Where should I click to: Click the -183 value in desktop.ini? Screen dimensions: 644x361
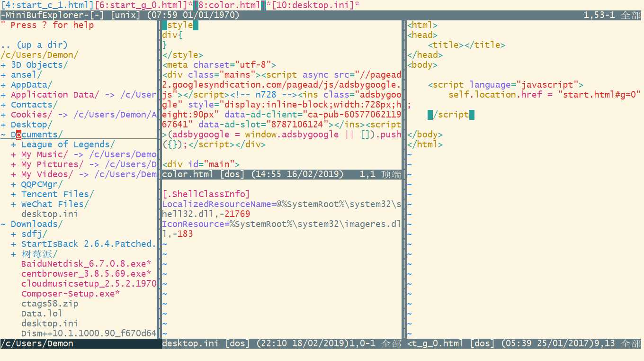[183, 234]
